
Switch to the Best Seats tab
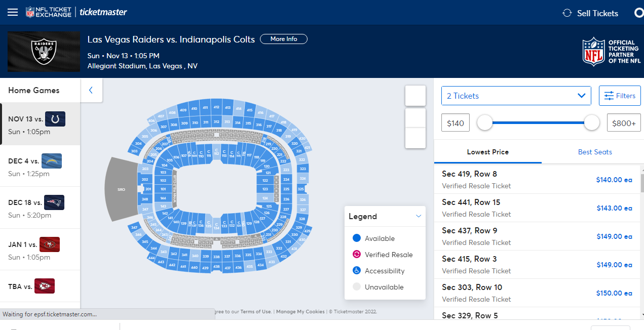[595, 152]
